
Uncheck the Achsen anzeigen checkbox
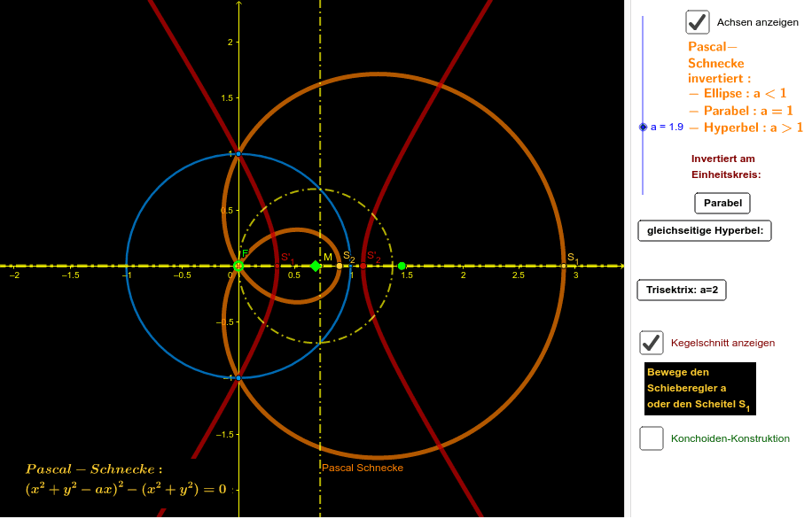697,22
